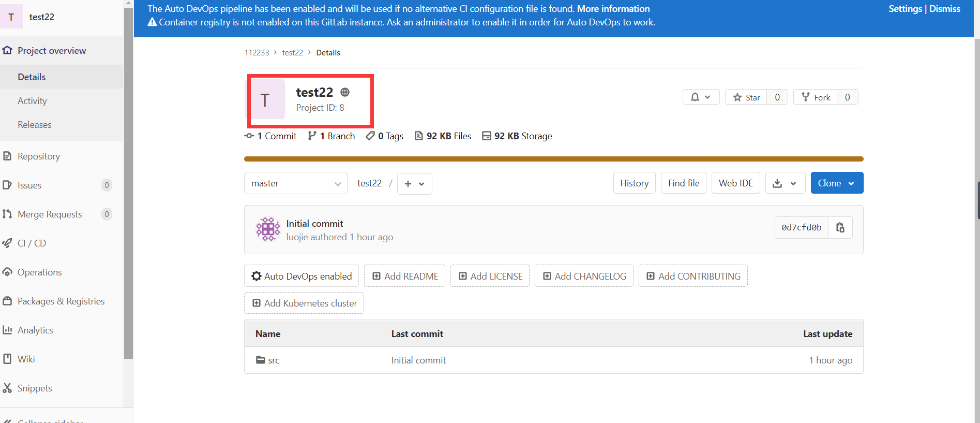Viewport: 980px width, 423px height.
Task: Dismiss the Auto DevOps banner
Action: [944, 9]
